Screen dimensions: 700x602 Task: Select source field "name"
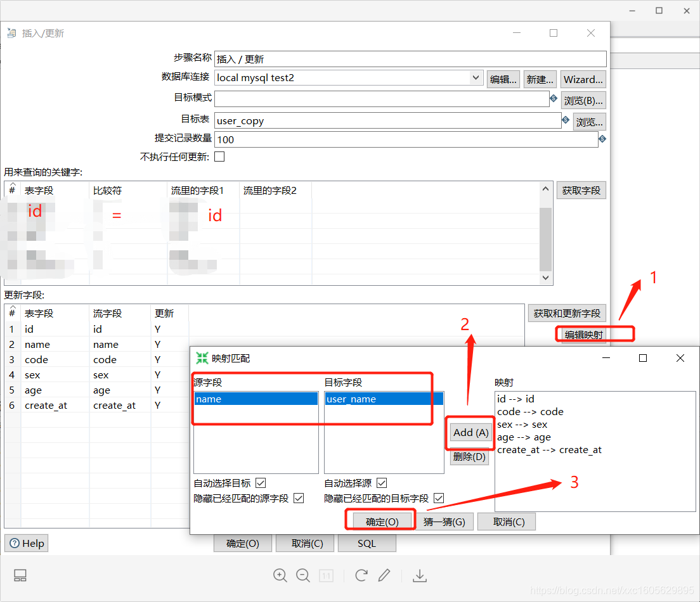[256, 399]
